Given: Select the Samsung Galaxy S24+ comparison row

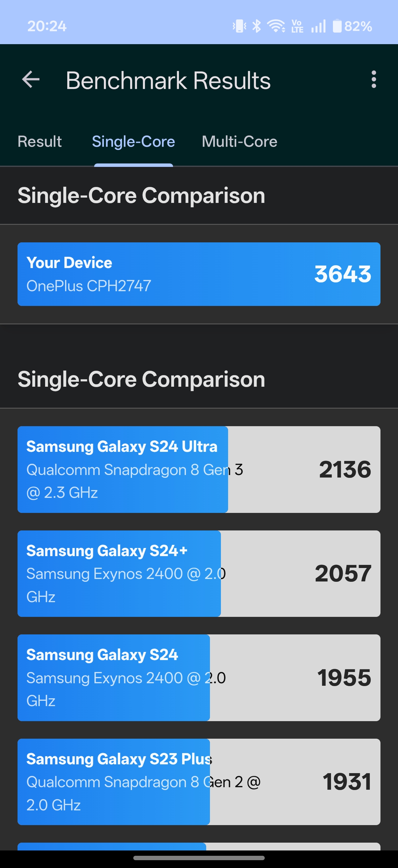Looking at the screenshot, I should coord(199,574).
